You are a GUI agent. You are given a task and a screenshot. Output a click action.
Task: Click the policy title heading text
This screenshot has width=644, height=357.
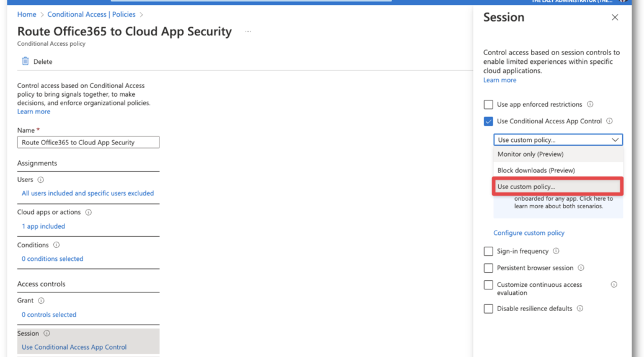[125, 32]
